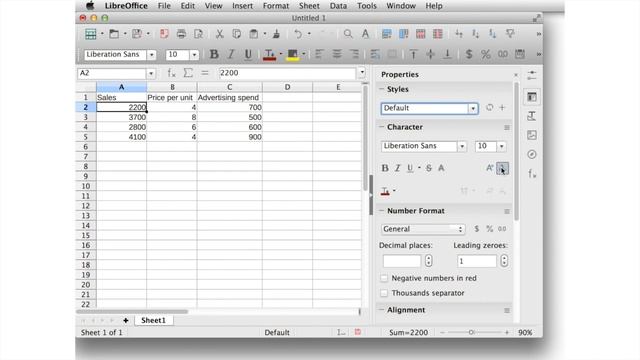Click the equals Formula icon
This screenshot has height=360, width=640.
click(x=205, y=73)
